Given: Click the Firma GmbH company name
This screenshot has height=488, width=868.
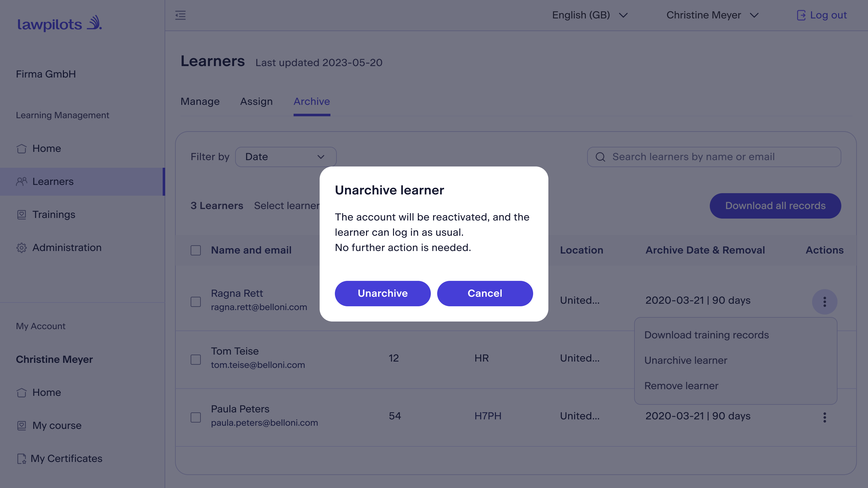Looking at the screenshot, I should [x=45, y=74].
